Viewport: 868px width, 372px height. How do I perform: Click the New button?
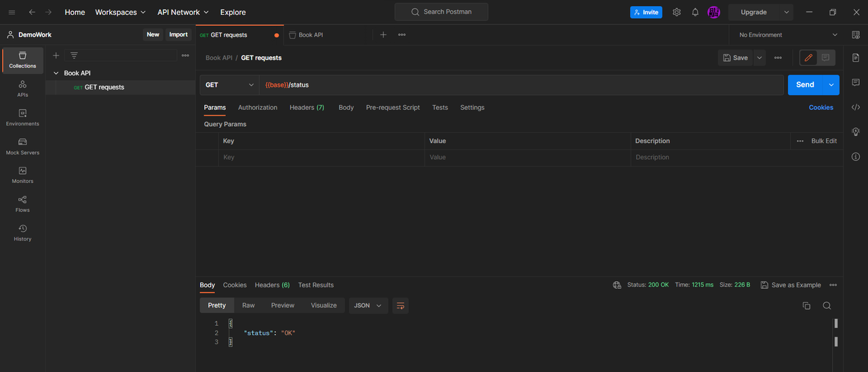pyautogui.click(x=153, y=35)
